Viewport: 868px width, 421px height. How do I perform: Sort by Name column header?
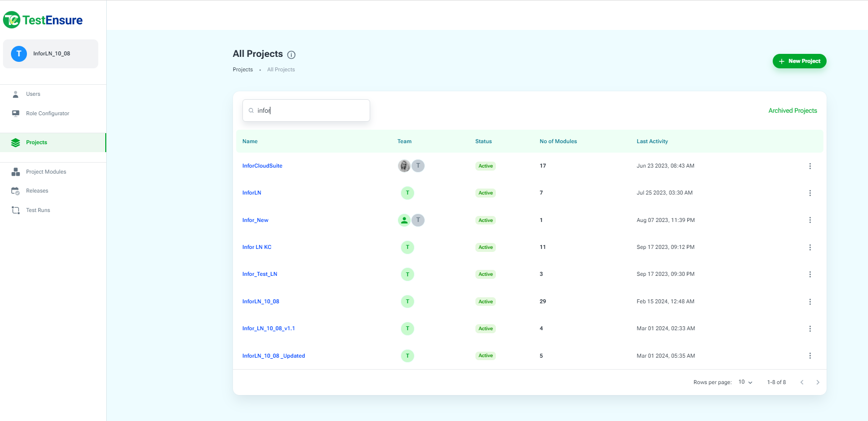tap(250, 141)
